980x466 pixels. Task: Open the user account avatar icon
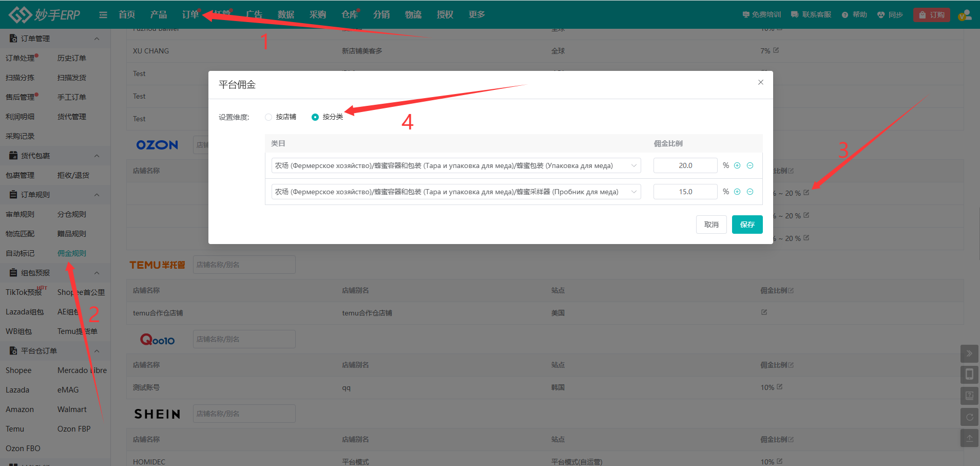(x=965, y=15)
